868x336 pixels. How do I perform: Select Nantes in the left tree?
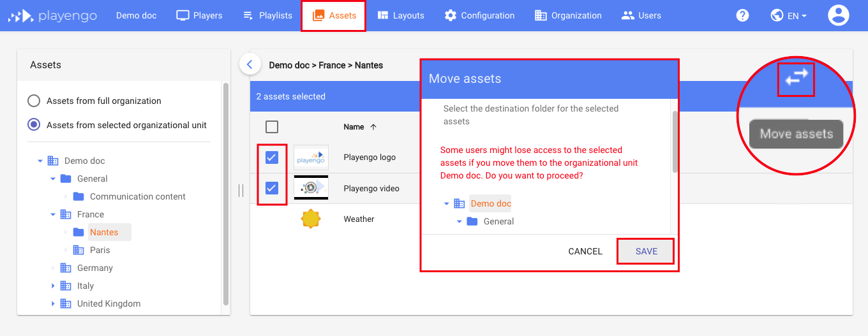point(104,232)
